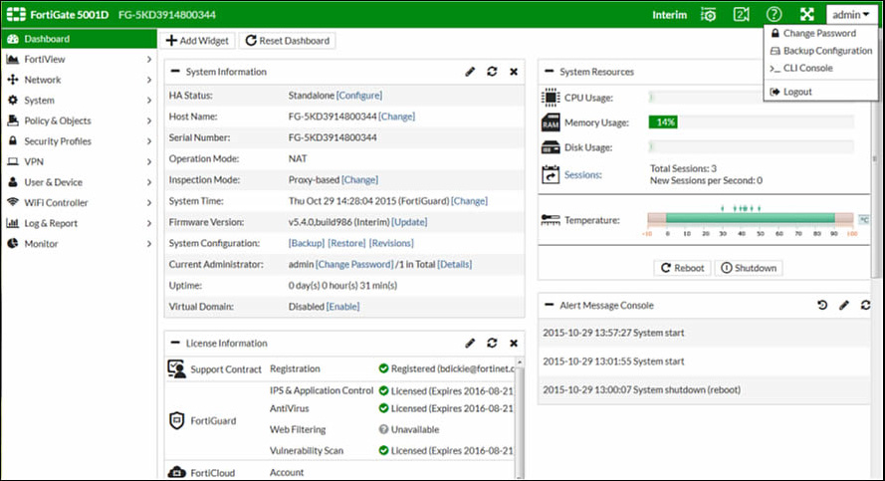This screenshot has width=885, height=481.
Task: Click the Virtual Domain Enable link
Action: (343, 307)
